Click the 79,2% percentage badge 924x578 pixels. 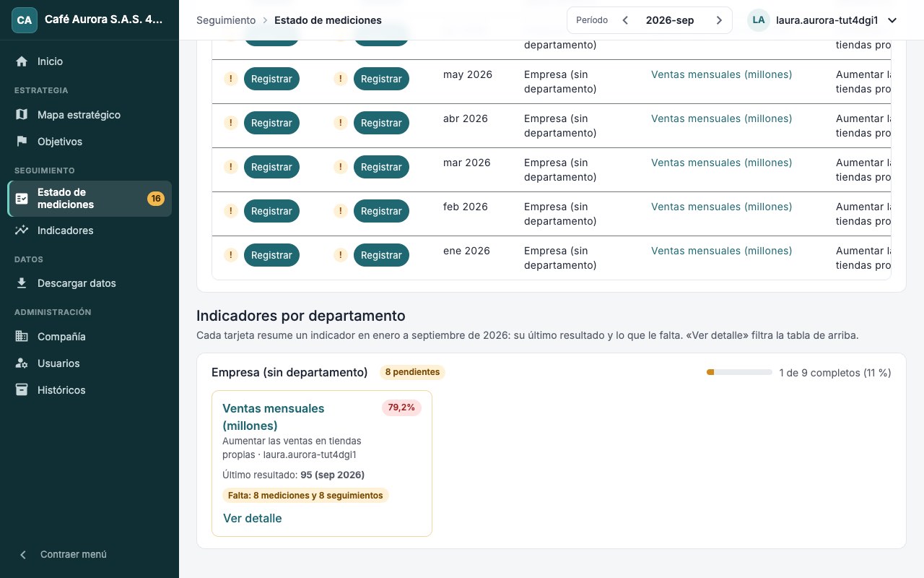tap(401, 407)
